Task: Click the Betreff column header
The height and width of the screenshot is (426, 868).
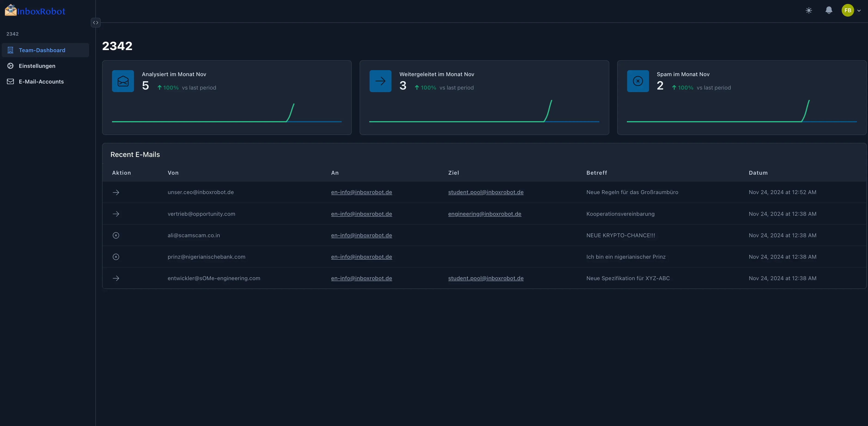Action: click(x=596, y=173)
